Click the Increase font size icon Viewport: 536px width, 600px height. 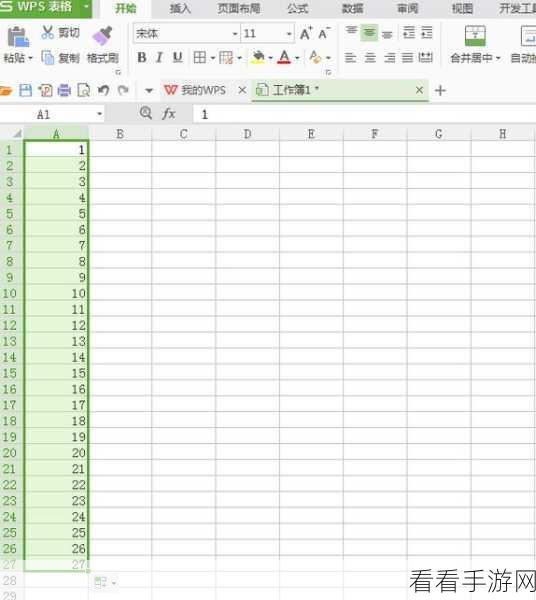tap(306, 33)
